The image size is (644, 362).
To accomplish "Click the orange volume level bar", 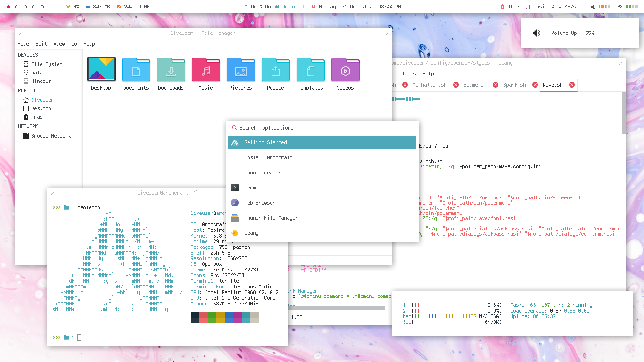I will tap(605, 7).
